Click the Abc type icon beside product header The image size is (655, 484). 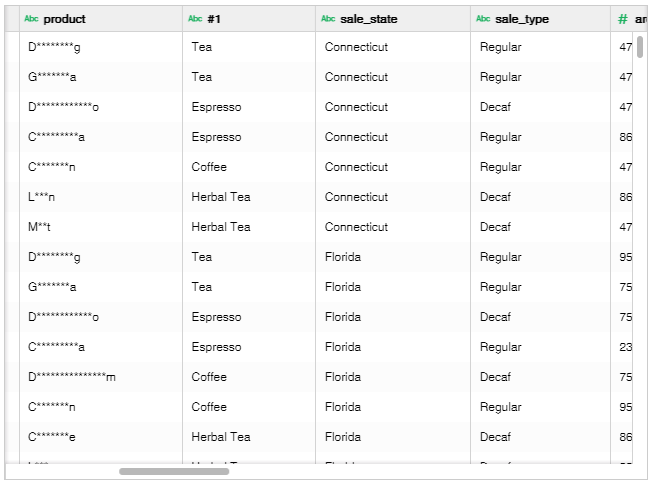click(x=31, y=19)
